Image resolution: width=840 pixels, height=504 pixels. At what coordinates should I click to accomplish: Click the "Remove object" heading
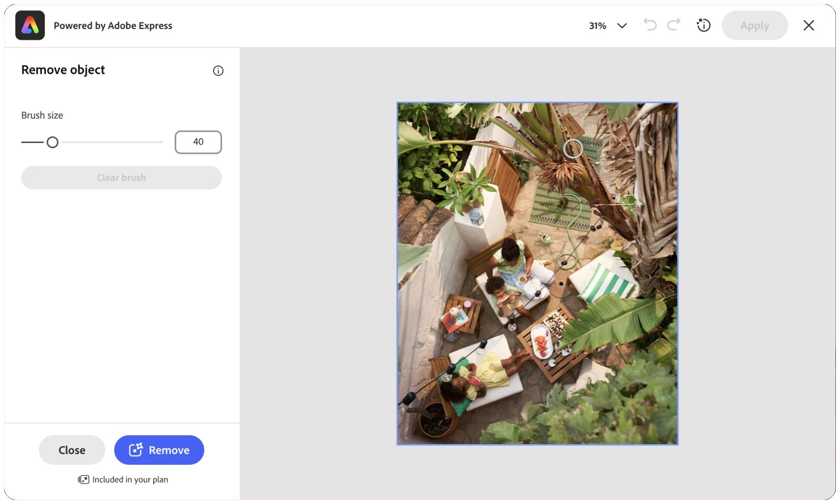63,70
